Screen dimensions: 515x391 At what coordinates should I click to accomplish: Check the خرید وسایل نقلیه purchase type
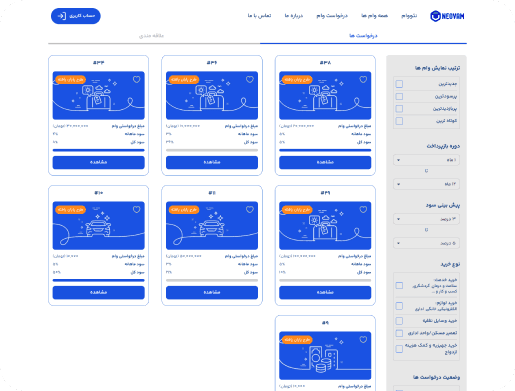pyautogui.click(x=399, y=321)
